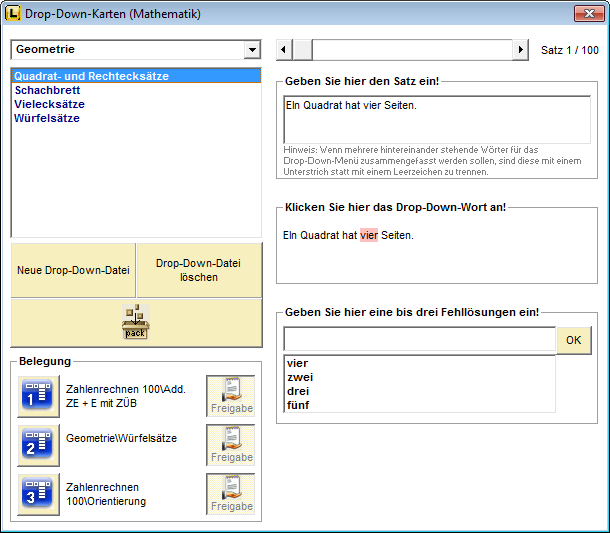Select Quadrat- und Rechtecksätze in list
The height and width of the screenshot is (533, 610).
coord(91,76)
